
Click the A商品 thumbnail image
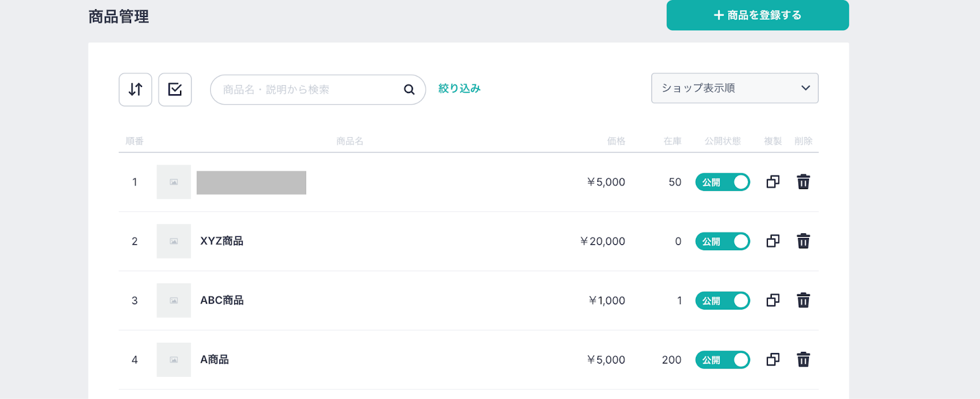[x=174, y=360]
